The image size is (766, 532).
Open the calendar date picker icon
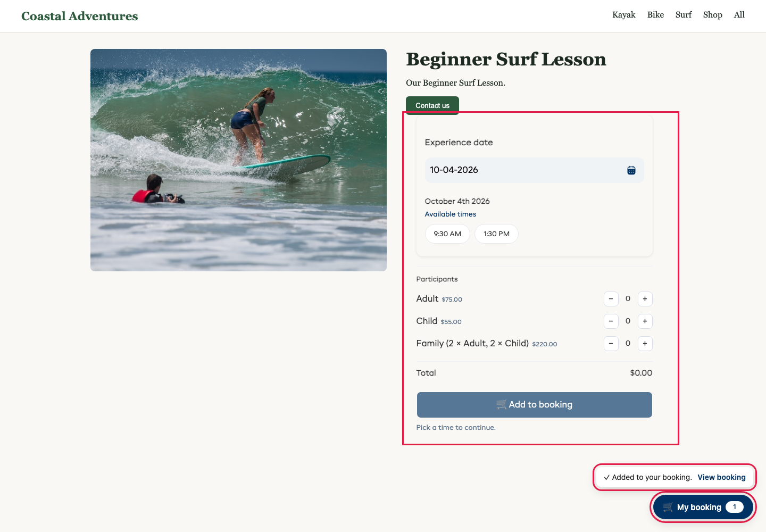631,170
